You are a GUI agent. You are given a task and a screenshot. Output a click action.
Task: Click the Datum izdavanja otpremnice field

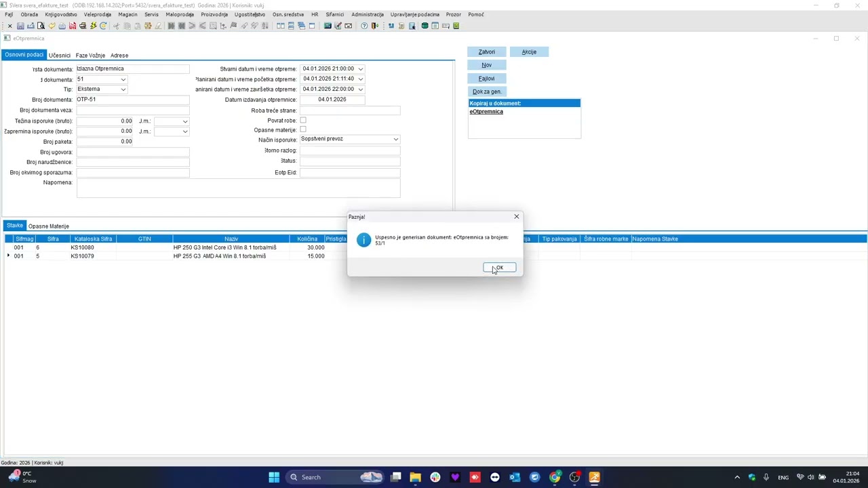pyautogui.click(x=332, y=100)
